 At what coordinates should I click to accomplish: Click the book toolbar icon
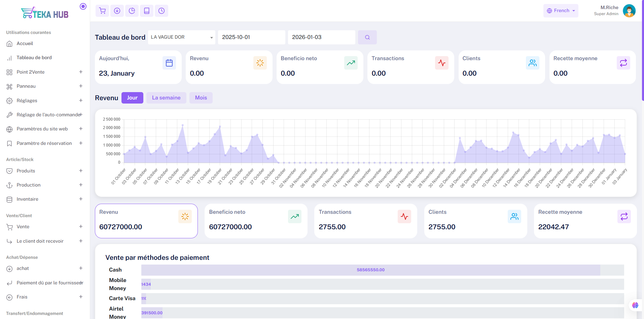click(x=147, y=11)
